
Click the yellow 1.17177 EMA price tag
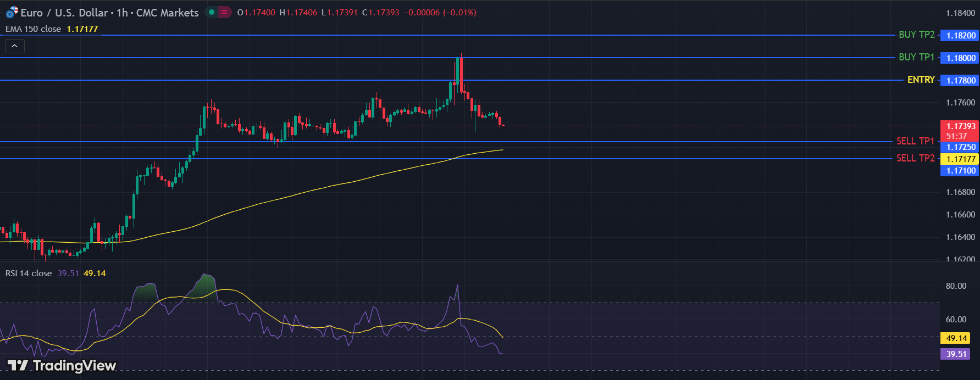click(x=960, y=159)
